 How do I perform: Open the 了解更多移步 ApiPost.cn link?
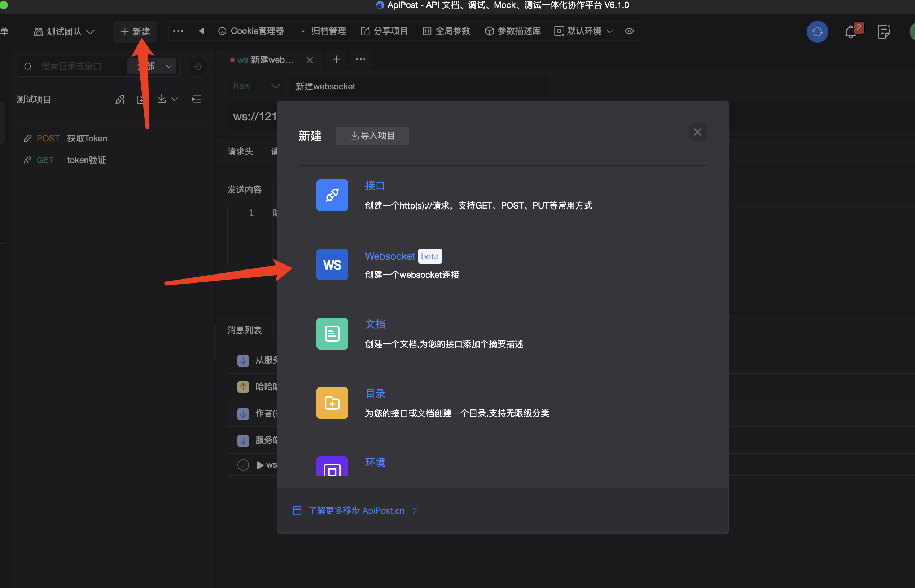(355, 510)
